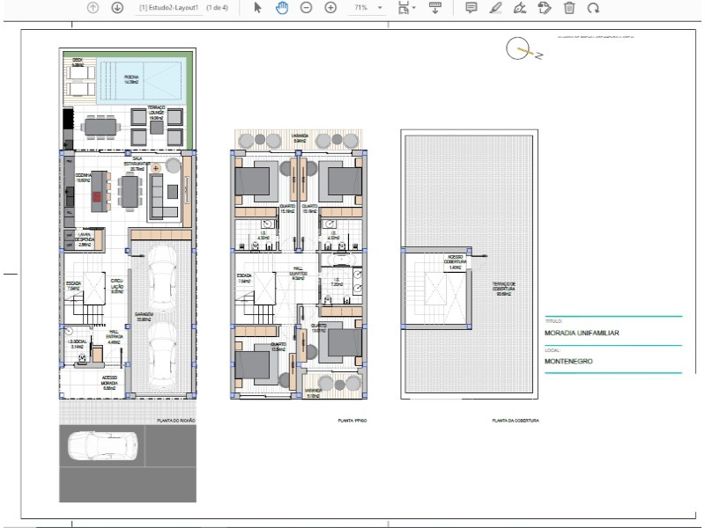Click the fit page icon
The height and width of the screenshot is (528, 705).
tap(402, 7)
